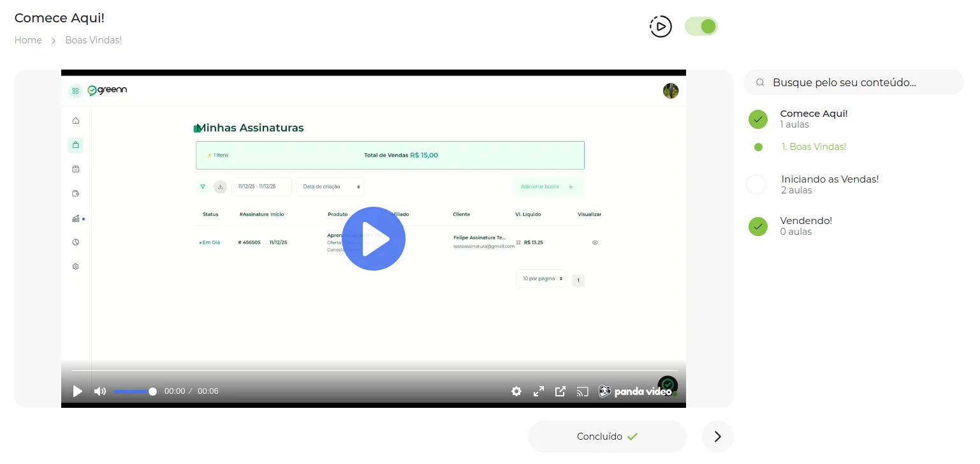Viewport: 980px width, 464px height.
Task: Open the 1. Boas Vindas! lesson
Action: click(x=814, y=147)
